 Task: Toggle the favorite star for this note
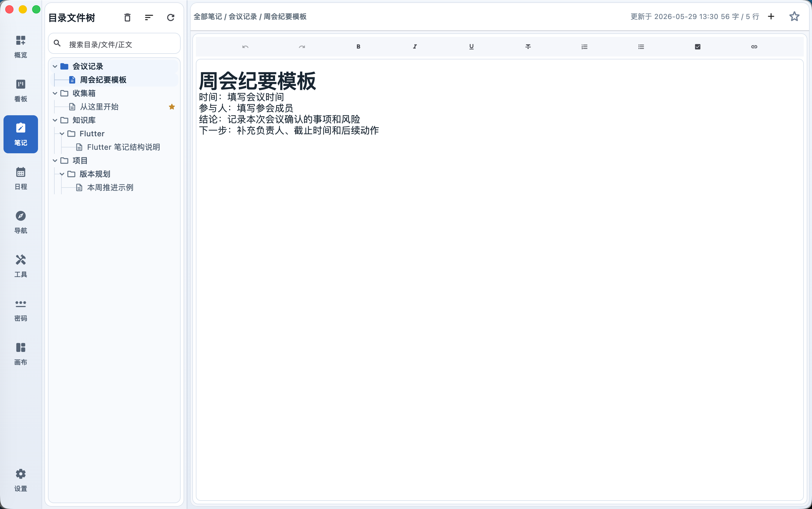pyautogui.click(x=794, y=16)
